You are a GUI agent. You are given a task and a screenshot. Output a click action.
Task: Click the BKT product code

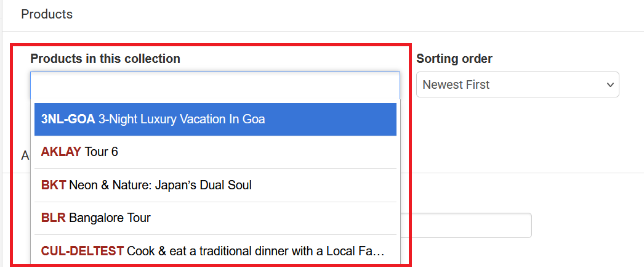[54, 185]
